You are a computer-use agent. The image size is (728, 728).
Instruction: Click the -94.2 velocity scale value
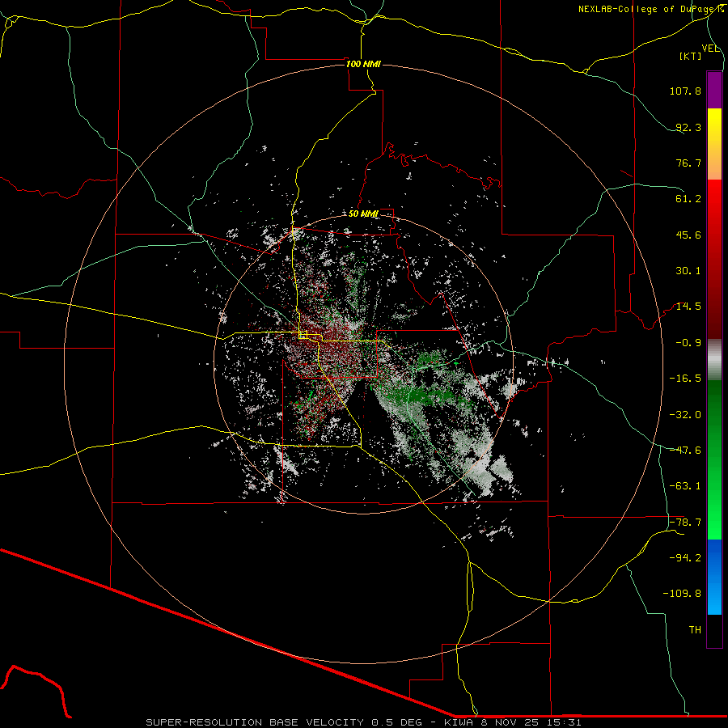click(685, 558)
